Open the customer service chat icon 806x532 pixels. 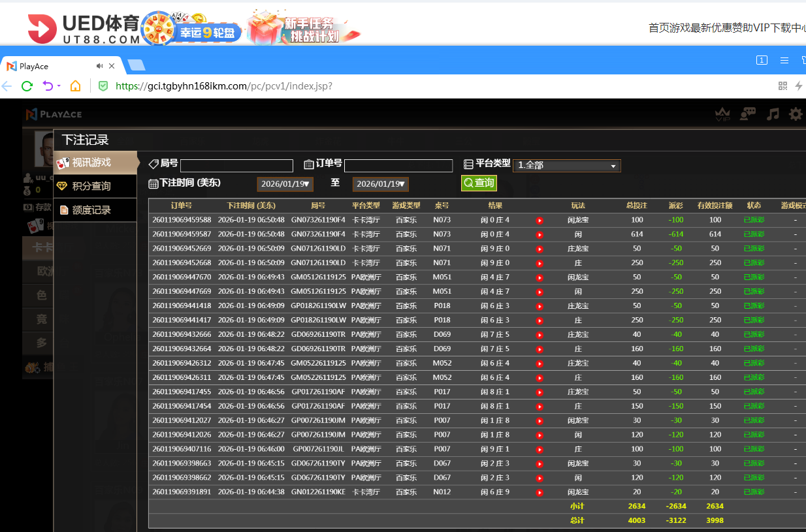tap(748, 114)
